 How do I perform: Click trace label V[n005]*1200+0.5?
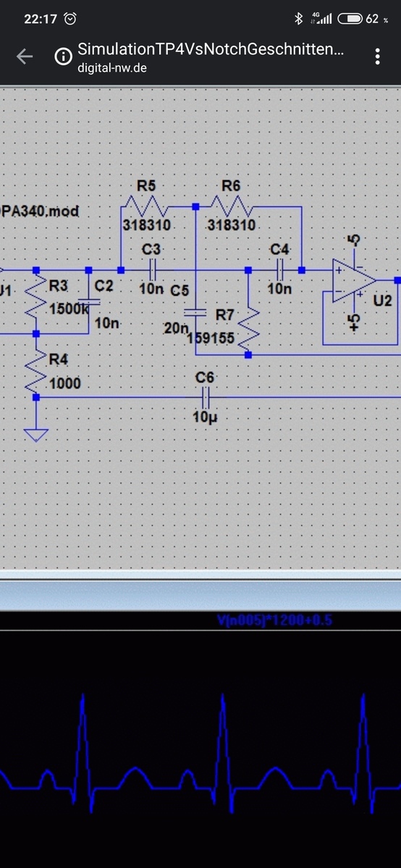pyautogui.click(x=274, y=620)
